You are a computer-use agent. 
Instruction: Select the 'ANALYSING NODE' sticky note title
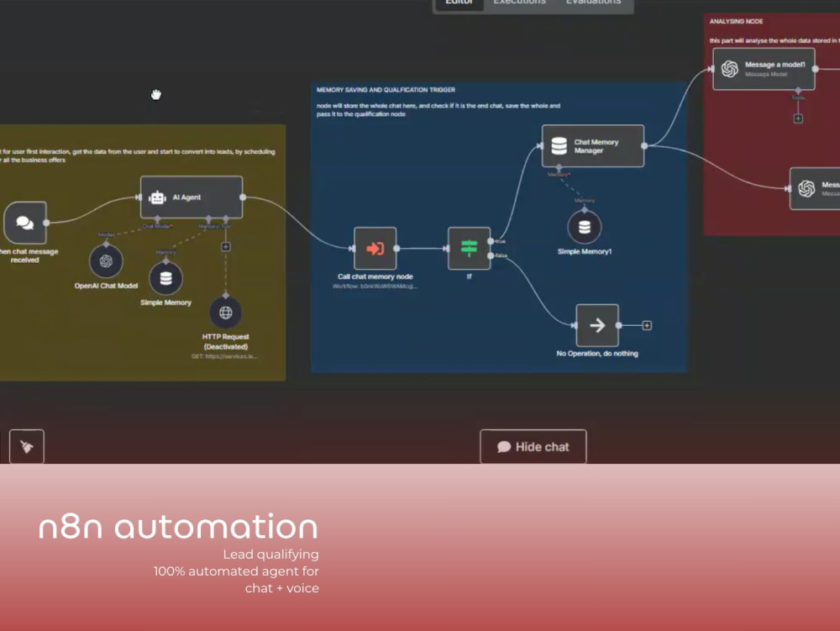pos(736,22)
